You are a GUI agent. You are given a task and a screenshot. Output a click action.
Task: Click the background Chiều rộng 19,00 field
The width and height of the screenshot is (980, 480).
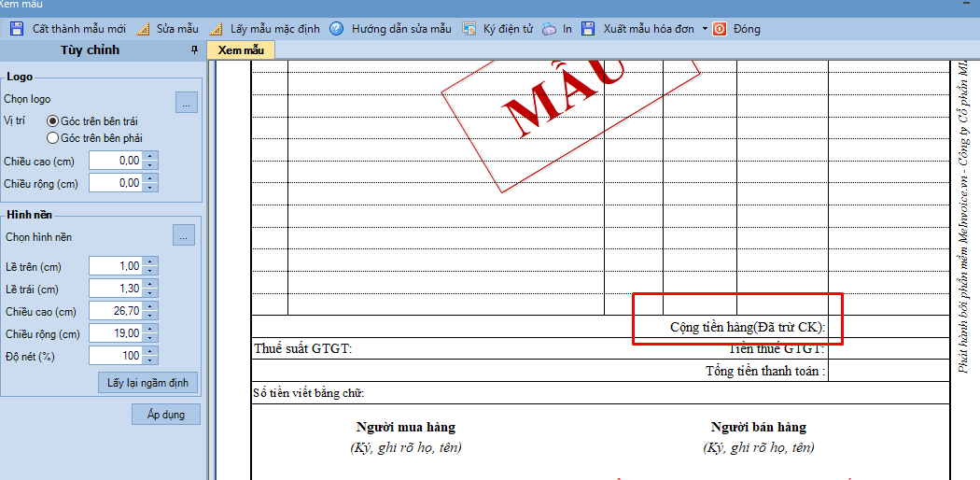coord(116,333)
